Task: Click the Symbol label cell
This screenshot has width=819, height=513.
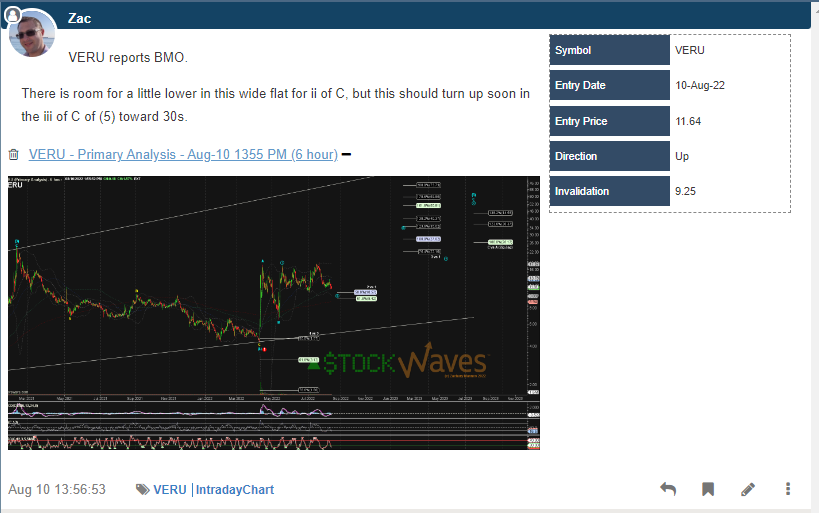Action: [x=610, y=50]
